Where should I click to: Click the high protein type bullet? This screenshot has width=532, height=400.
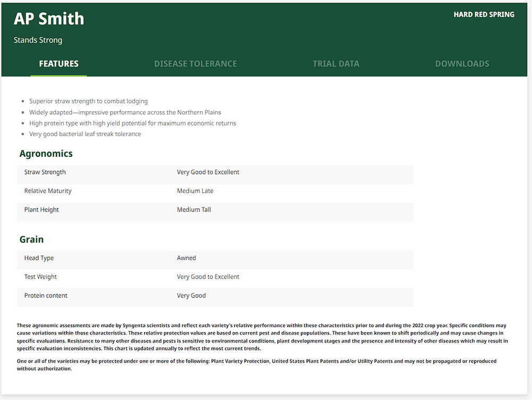(x=132, y=123)
